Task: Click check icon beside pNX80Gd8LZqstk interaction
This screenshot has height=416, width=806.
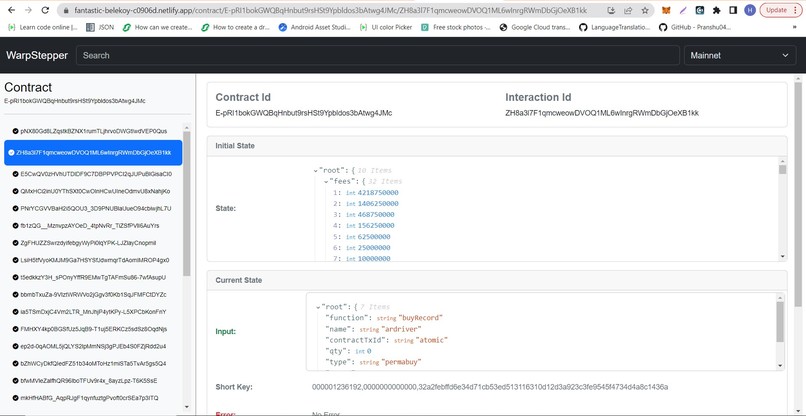Action: pyautogui.click(x=15, y=131)
